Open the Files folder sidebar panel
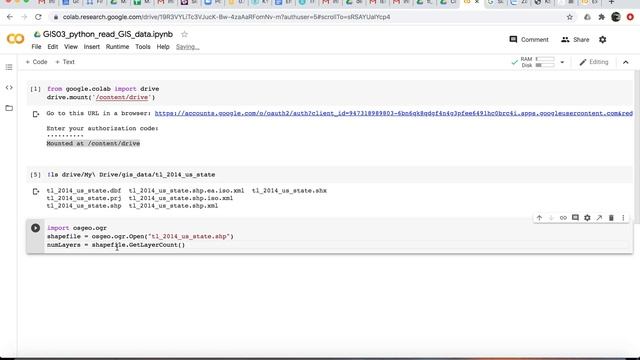The height and width of the screenshot is (360, 640). (x=9, y=108)
